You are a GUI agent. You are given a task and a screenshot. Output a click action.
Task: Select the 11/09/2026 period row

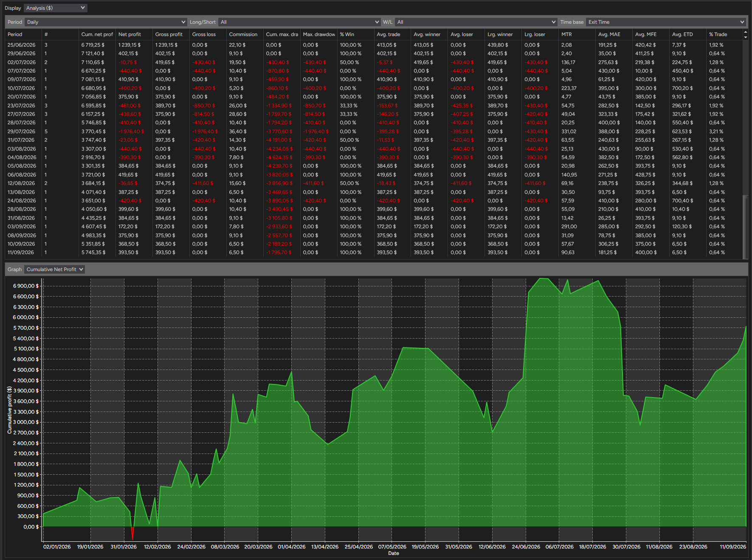coord(374,252)
